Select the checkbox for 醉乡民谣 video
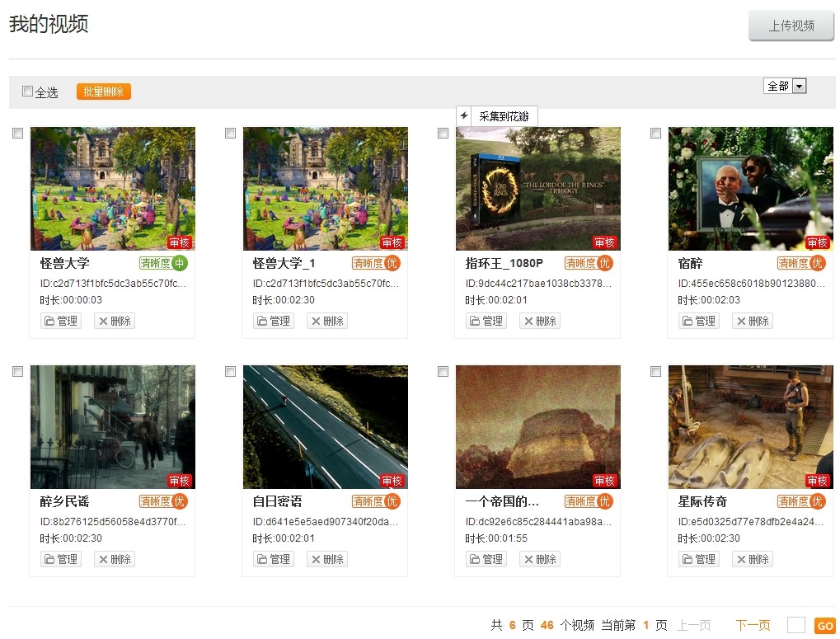The image size is (840, 639). coord(17,371)
